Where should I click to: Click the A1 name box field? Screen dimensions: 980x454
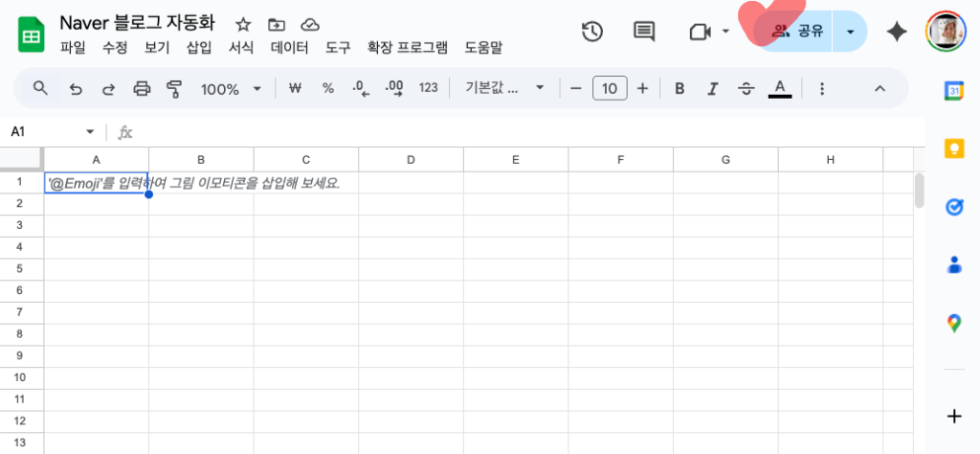click(48, 131)
